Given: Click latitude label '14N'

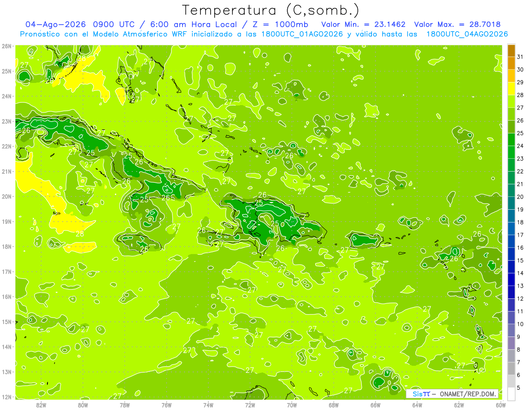Looking at the screenshot, I should (6, 347).
